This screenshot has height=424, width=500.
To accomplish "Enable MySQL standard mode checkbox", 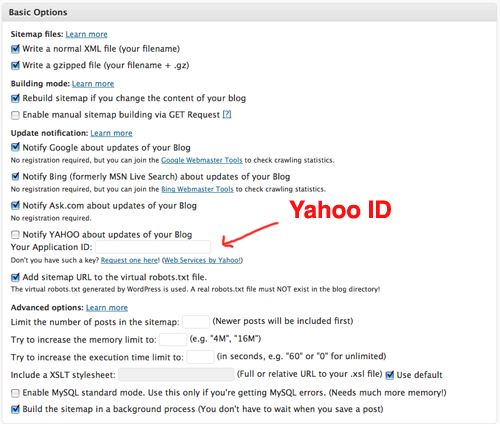I will point(15,393).
